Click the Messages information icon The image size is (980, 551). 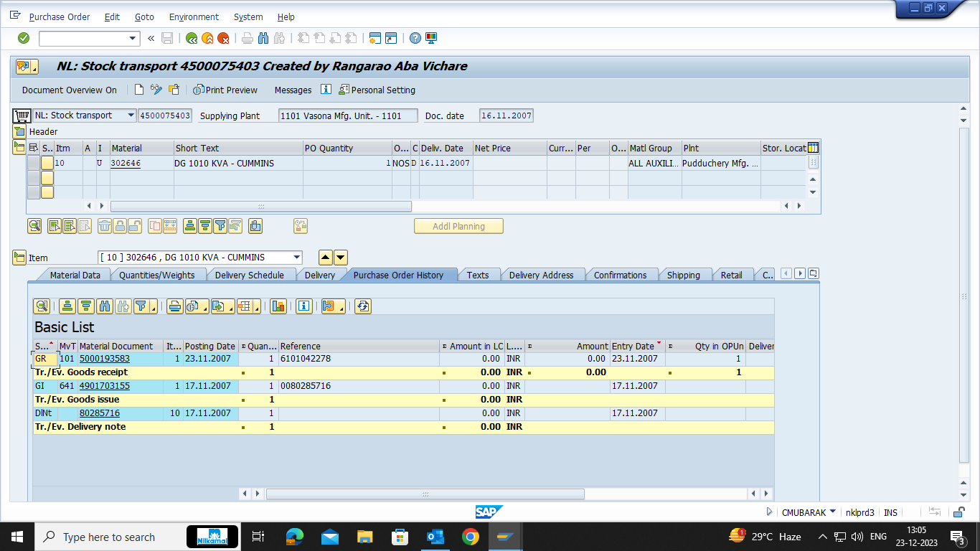point(326,90)
